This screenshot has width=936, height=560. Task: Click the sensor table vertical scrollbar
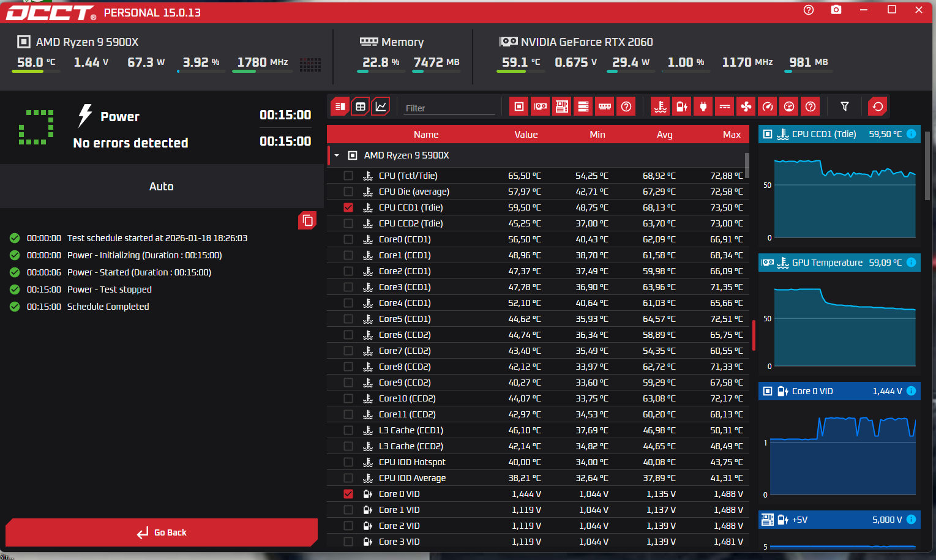[747, 165]
